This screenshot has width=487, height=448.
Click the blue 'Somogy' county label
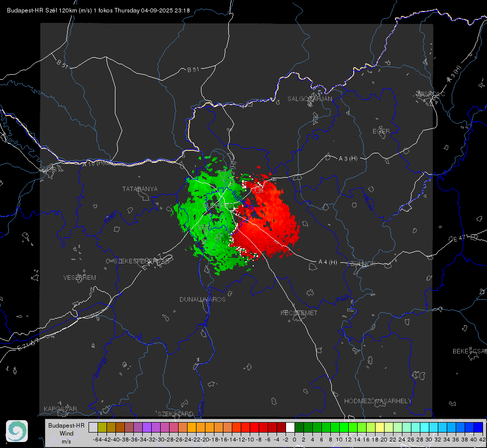click(99, 367)
